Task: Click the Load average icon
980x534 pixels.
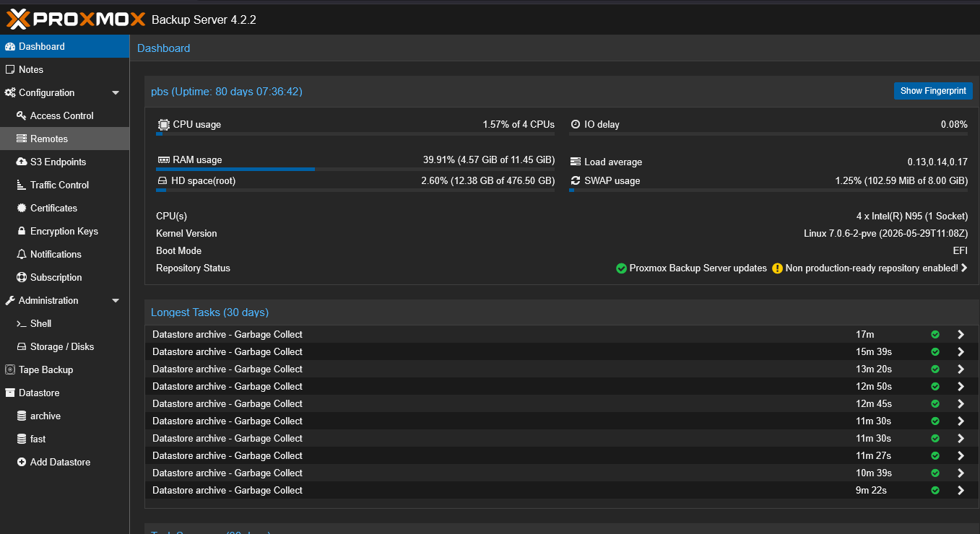Action: (576, 162)
